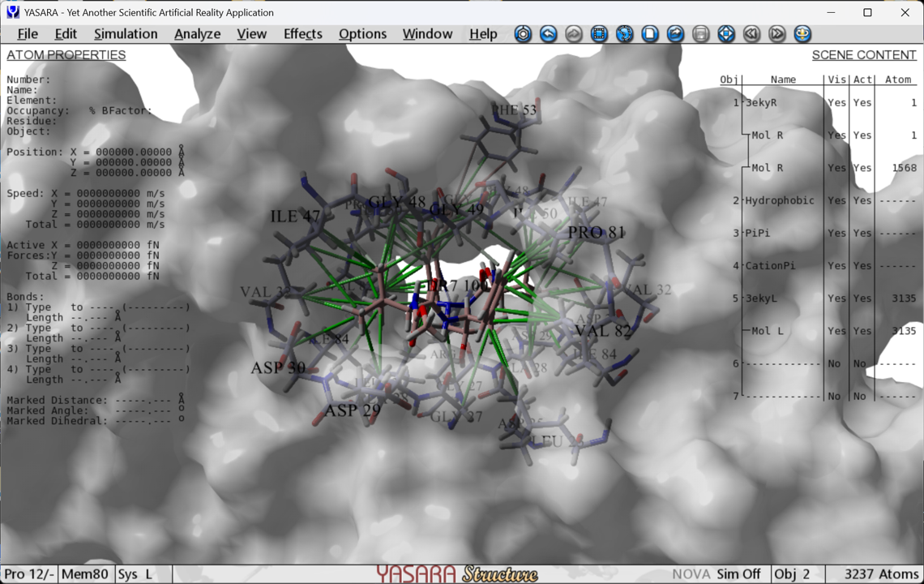Click the blank page new-scene icon
924x584 pixels.
coord(649,33)
